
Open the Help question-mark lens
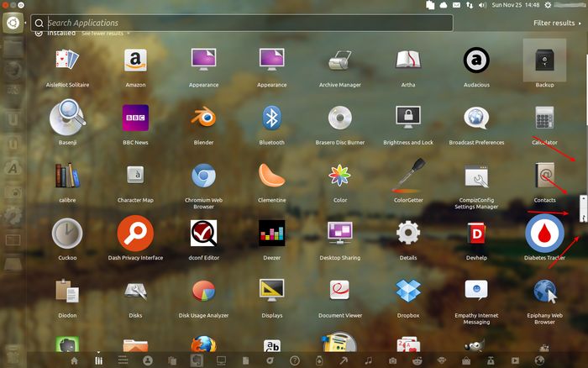tap(295, 361)
